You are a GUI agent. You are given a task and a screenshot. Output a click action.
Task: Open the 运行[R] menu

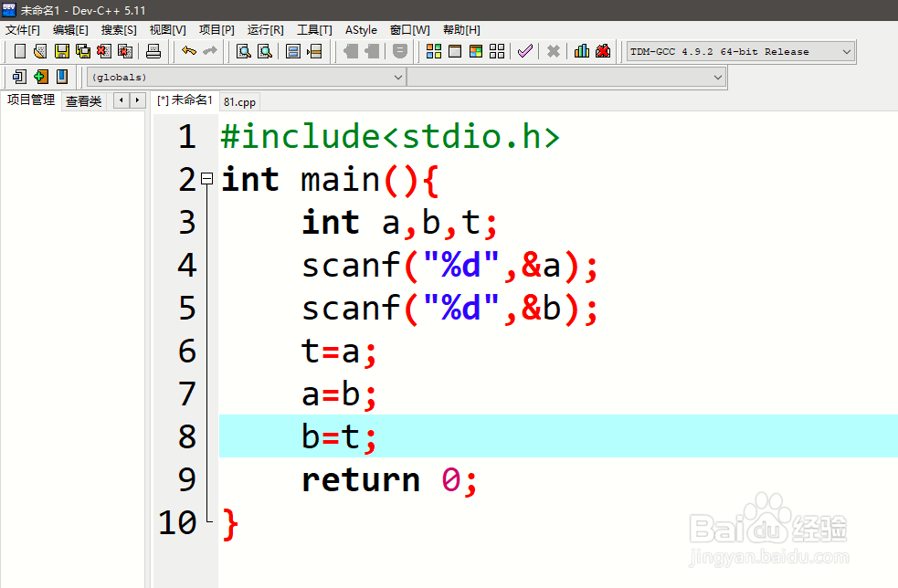tap(265, 30)
